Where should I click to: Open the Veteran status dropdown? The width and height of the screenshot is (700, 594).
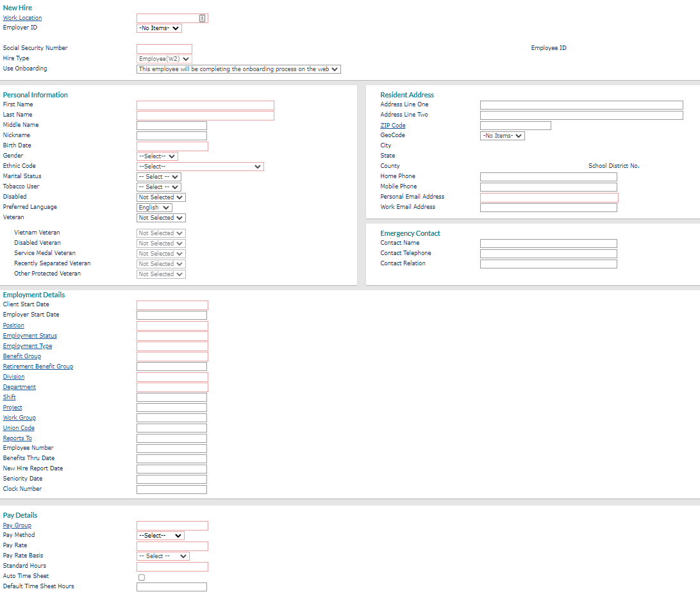tap(160, 217)
